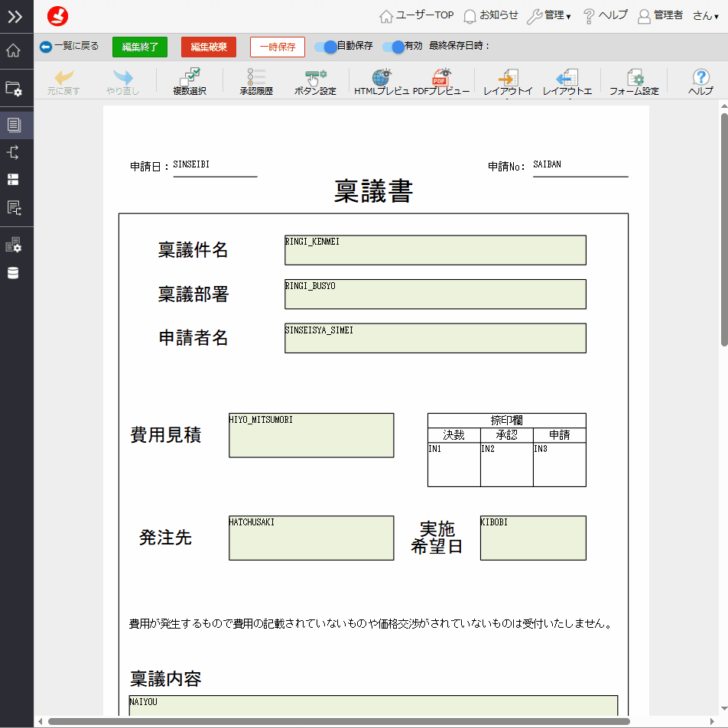Screen dimensions: 728x728
Task: Click the 編集破棄 discard button
Action: pos(209,47)
